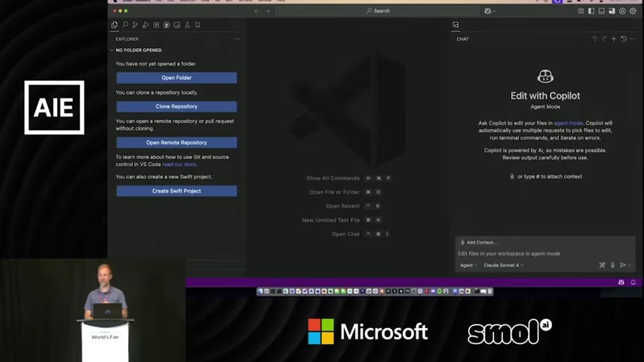Toggle the secondary side bar visibility

coord(612,11)
